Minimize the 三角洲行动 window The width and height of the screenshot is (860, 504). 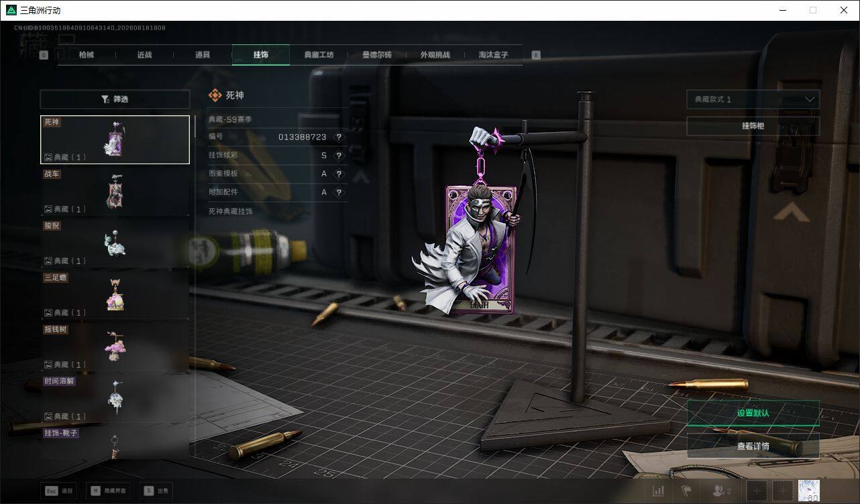pos(782,10)
